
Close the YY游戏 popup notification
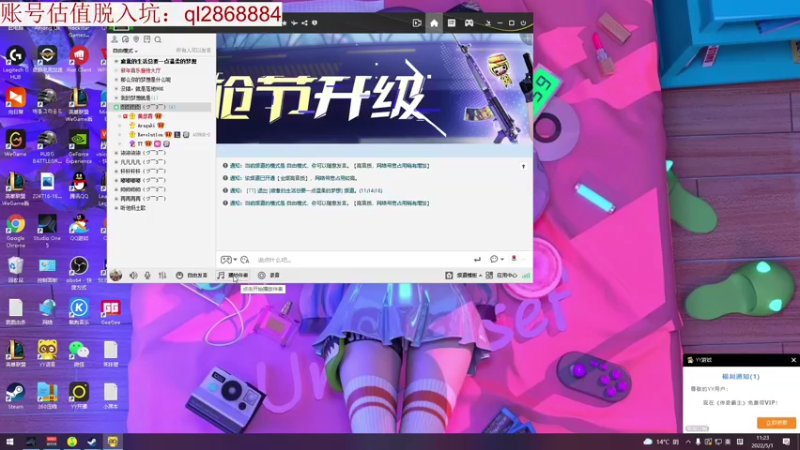(x=793, y=360)
